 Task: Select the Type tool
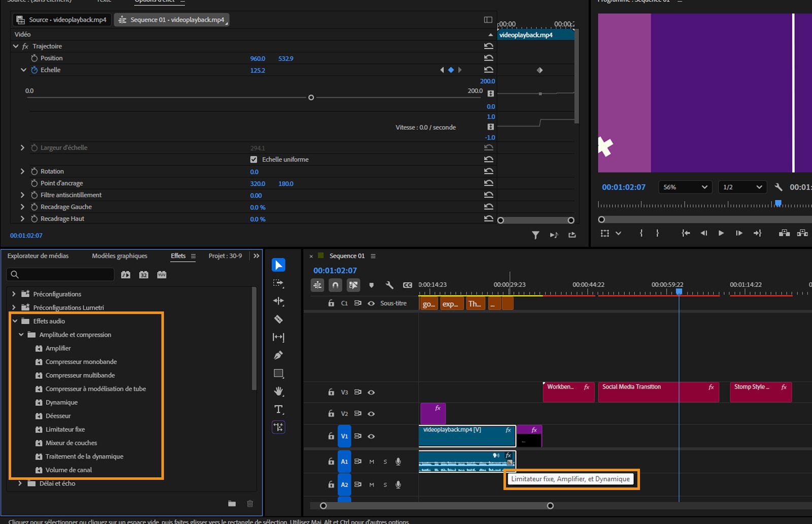[x=278, y=409]
